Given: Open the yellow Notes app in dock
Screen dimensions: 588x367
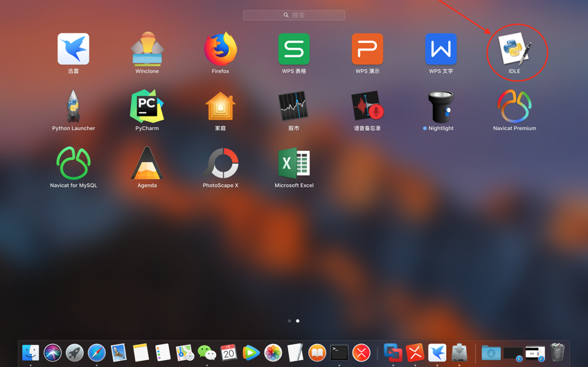Looking at the screenshot, I should pos(141,352).
